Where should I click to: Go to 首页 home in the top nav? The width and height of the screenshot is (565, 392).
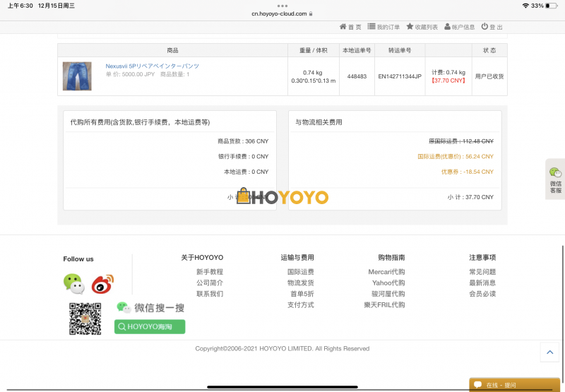[x=350, y=27]
